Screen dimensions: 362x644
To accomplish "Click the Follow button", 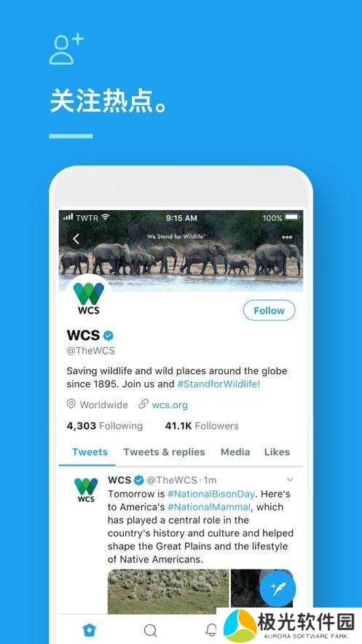I will pos(269,311).
